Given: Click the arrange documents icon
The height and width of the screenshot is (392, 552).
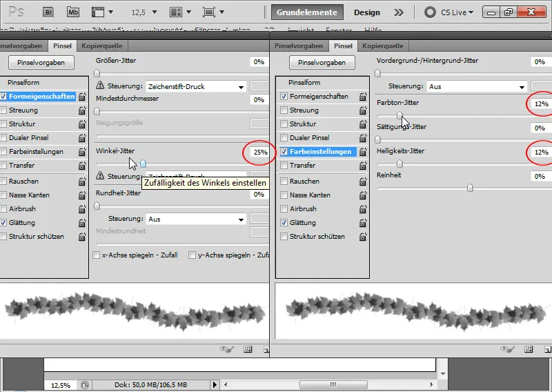Looking at the screenshot, I should click(176, 12).
